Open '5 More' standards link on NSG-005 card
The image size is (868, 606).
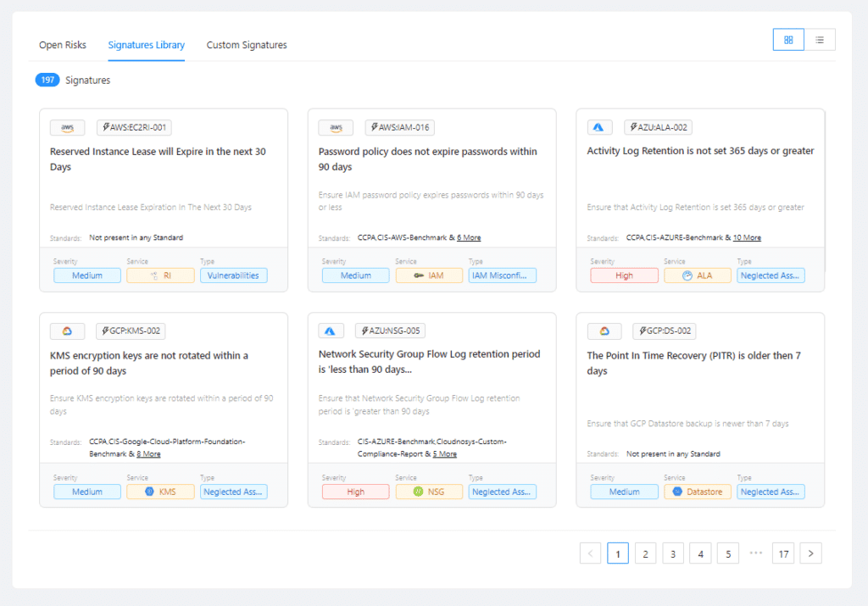[444, 453]
